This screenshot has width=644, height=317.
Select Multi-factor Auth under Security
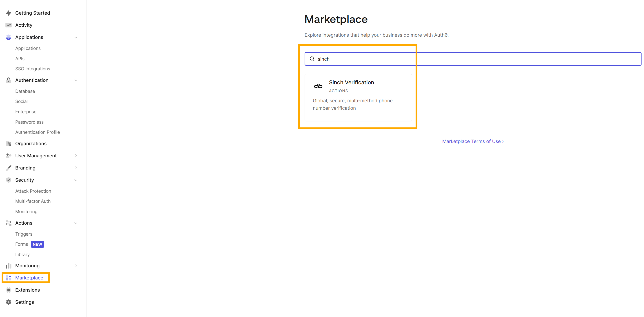[x=33, y=201]
